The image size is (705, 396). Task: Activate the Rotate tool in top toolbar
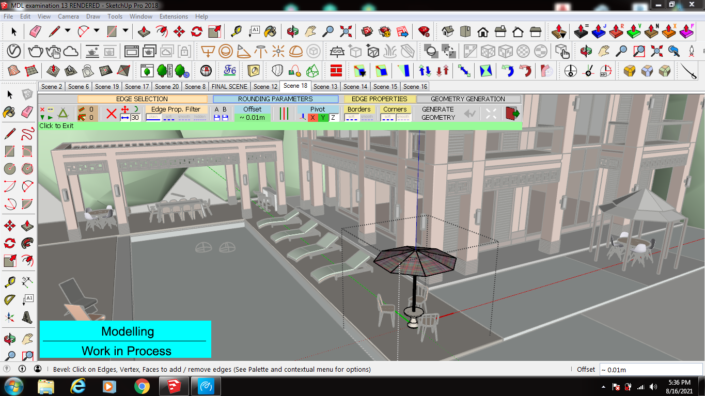196,32
